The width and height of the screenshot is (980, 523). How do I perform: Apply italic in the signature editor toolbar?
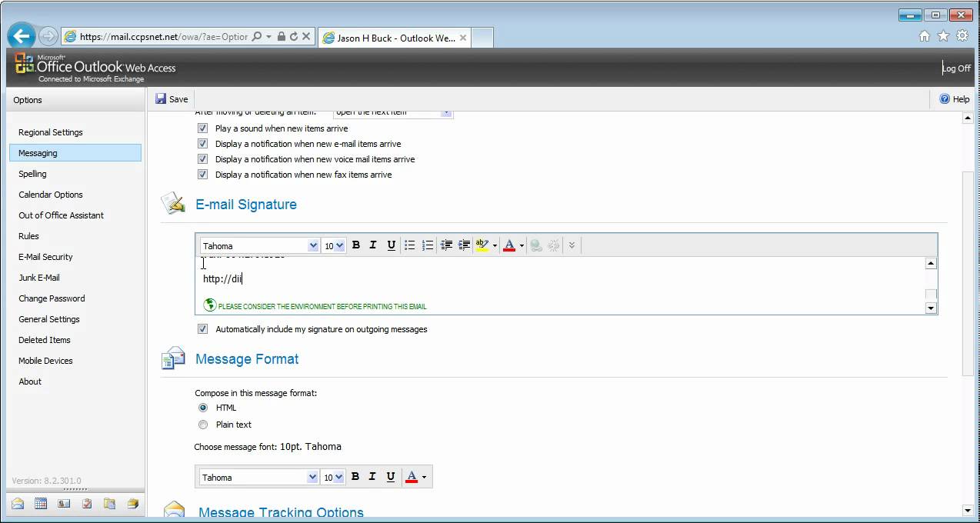[x=373, y=245]
